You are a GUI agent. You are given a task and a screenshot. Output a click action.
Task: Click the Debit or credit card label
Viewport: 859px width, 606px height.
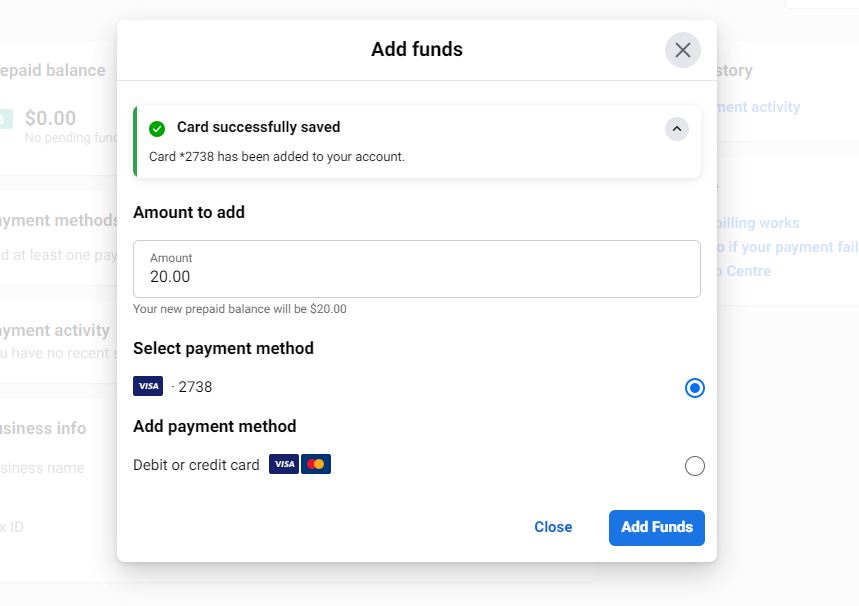pyautogui.click(x=196, y=465)
